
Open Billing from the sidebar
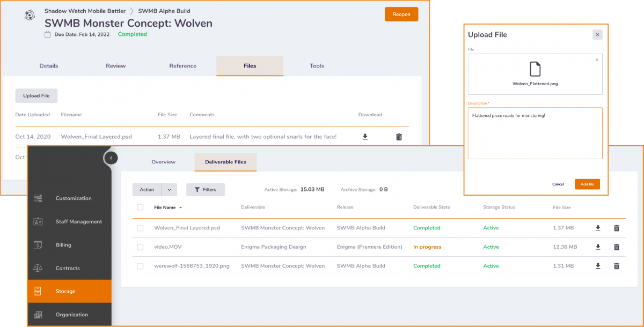63,245
